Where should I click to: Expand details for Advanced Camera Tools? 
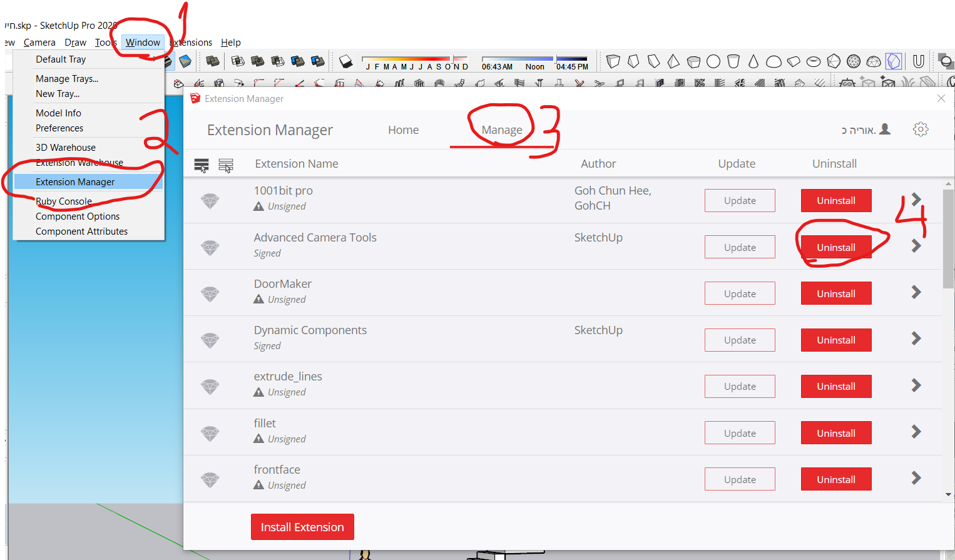point(916,246)
